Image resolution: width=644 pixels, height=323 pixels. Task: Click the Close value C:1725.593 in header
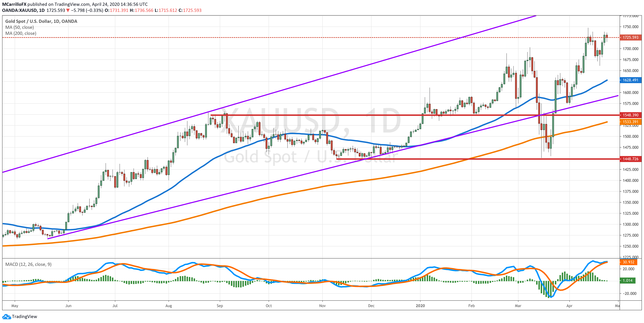(x=190, y=10)
